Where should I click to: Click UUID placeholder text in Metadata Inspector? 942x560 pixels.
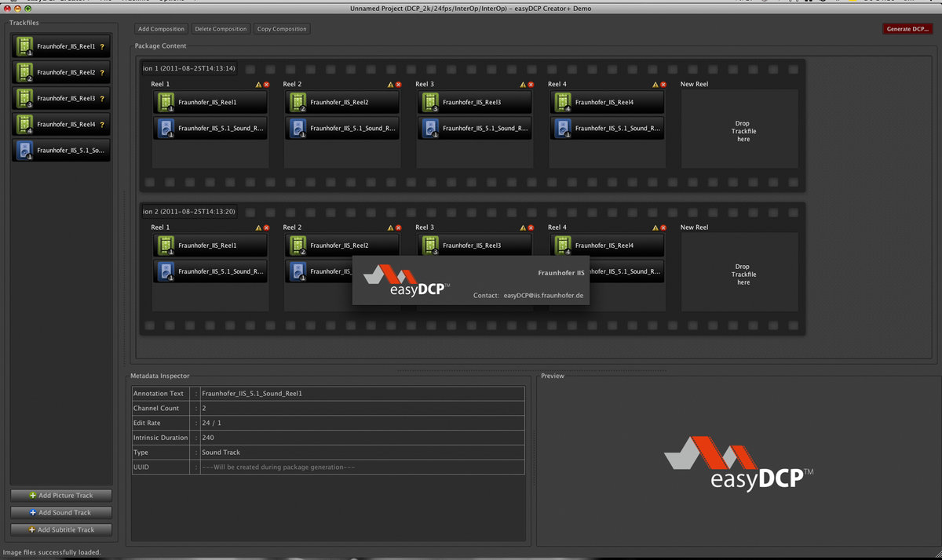pyautogui.click(x=279, y=467)
